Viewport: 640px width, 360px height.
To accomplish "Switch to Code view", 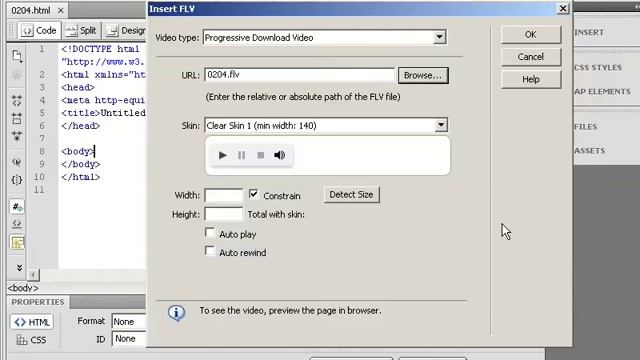I will click(x=39, y=31).
